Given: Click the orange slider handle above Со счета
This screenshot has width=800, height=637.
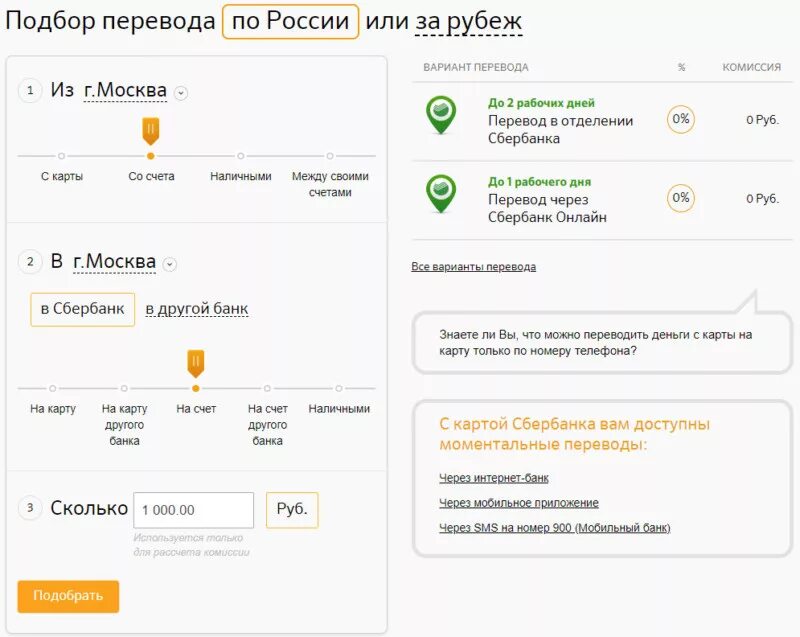Looking at the screenshot, I should 151,132.
